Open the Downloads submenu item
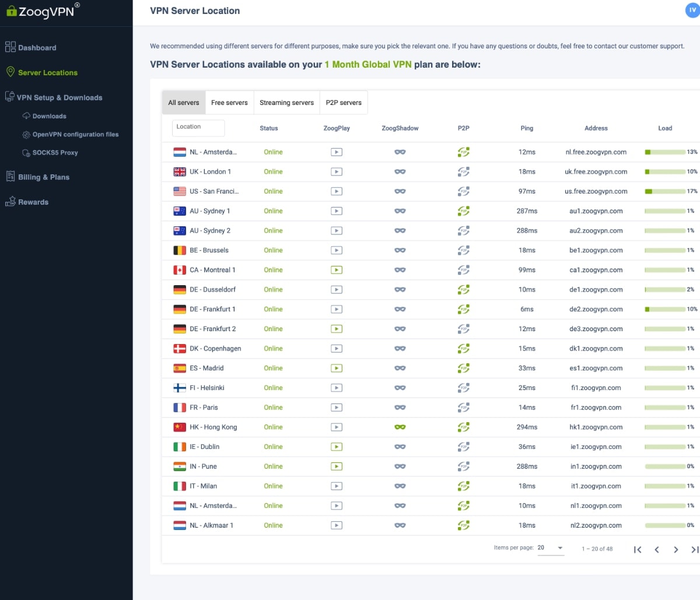700x600 pixels. pos(44,116)
